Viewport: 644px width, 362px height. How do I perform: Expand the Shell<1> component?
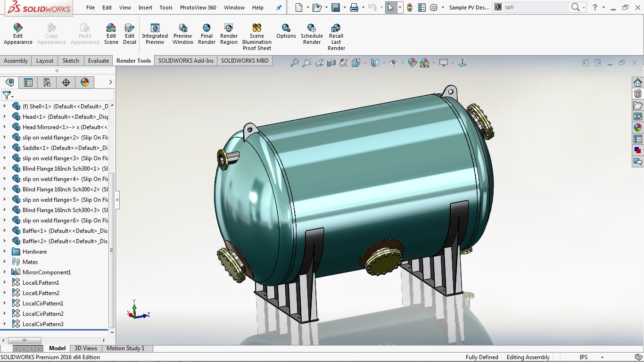pyautogui.click(x=5, y=107)
